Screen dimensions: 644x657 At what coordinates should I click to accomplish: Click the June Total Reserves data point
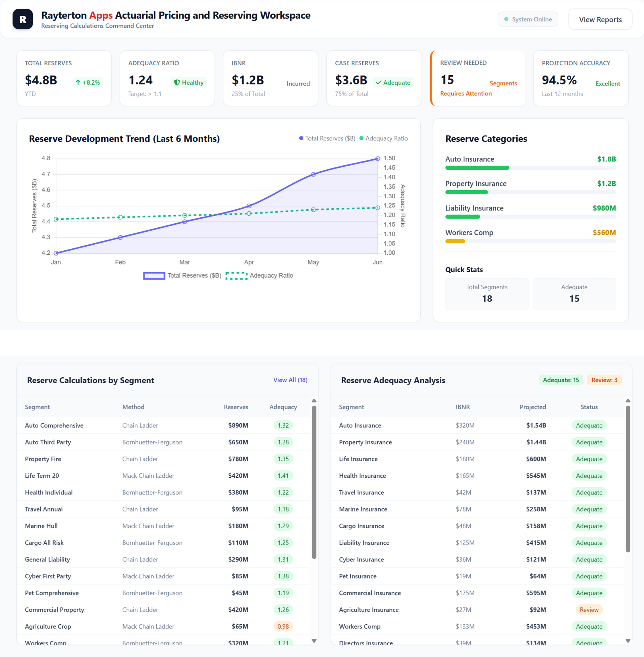(x=377, y=159)
